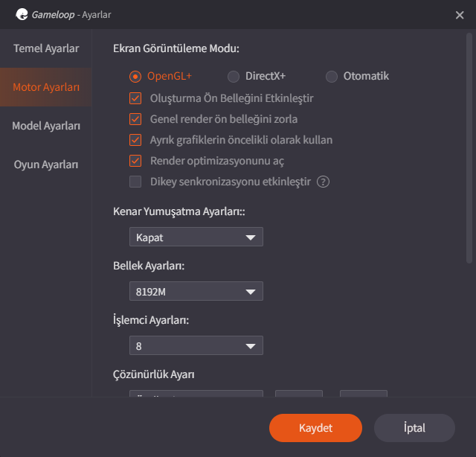
Task: Close the Ayarlar settings window
Action: point(459,15)
